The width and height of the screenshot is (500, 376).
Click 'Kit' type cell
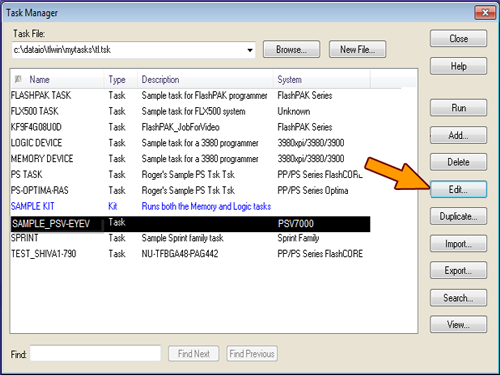pos(113,206)
